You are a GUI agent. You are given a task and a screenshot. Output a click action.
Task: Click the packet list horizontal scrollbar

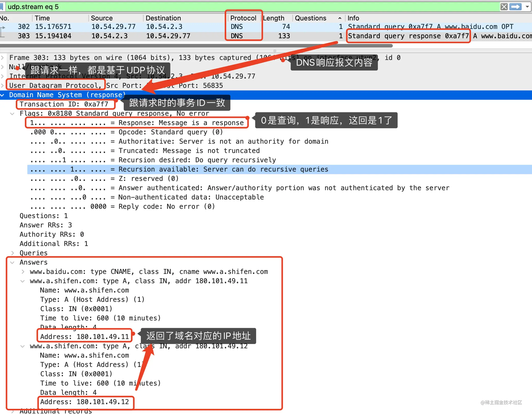(196, 46)
